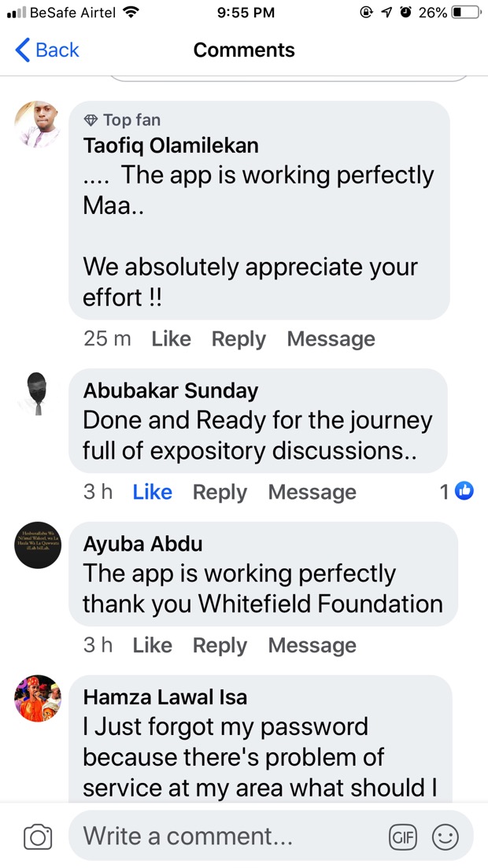Open the GIF picker icon

(403, 837)
